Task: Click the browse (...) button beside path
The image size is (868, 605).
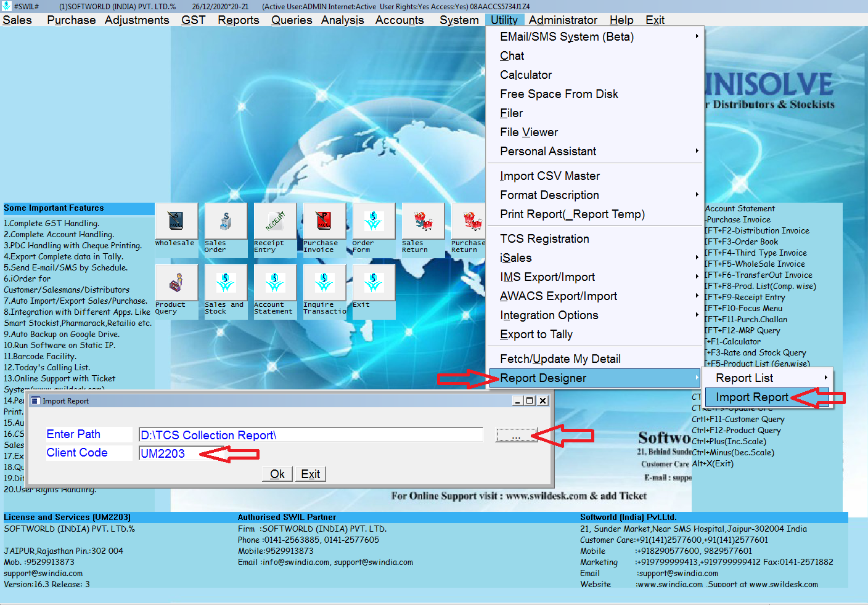Action: [x=516, y=436]
